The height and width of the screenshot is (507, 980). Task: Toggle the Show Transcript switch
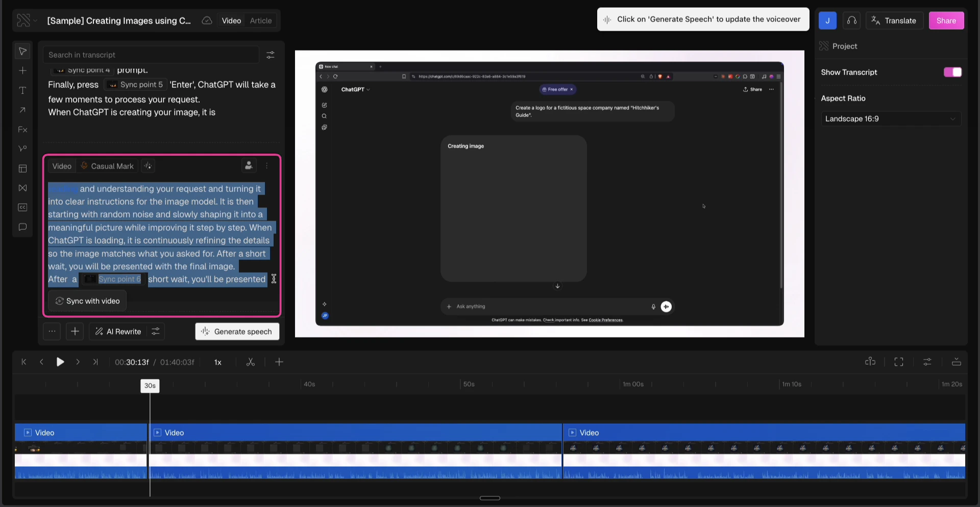(x=952, y=72)
